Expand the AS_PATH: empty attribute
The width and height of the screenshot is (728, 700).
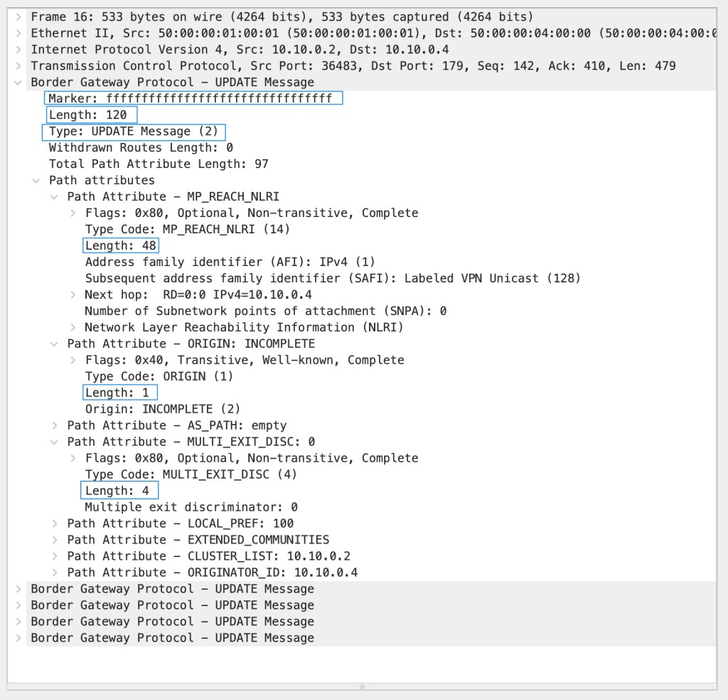pyautogui.click(x=55, y=425)
